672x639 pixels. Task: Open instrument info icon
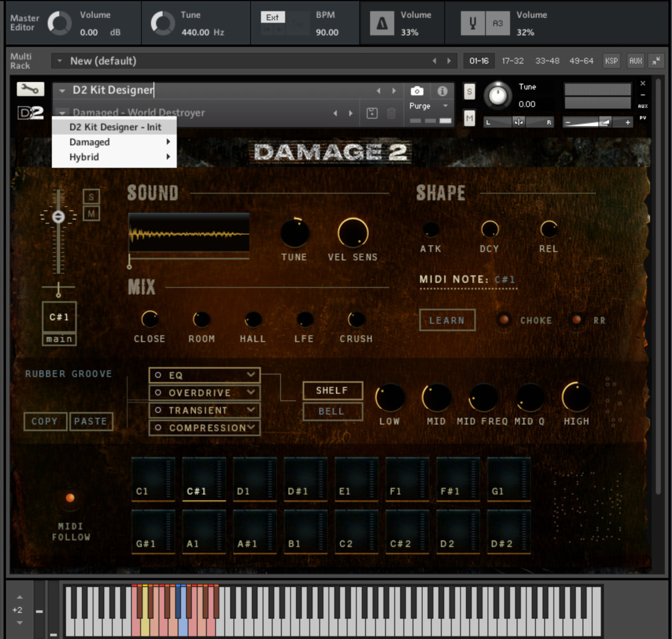pyautogui.click(x=441, y=91)
